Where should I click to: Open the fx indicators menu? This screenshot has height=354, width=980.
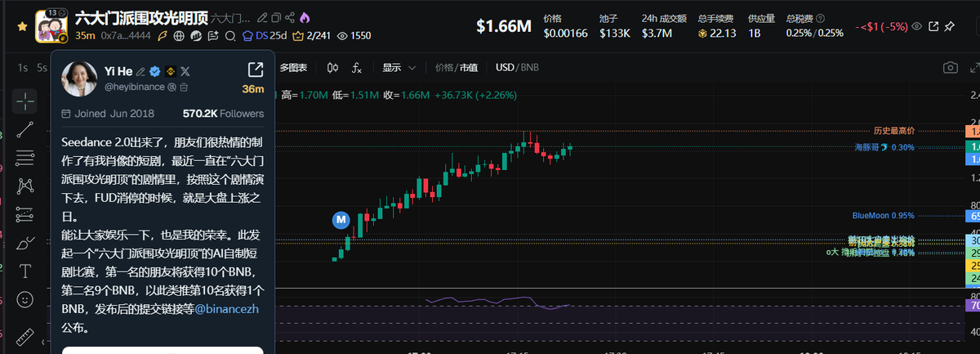tap(357, 68)
